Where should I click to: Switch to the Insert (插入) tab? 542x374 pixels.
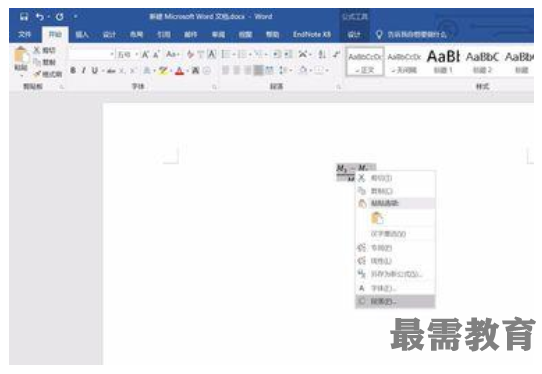[x=82, y=35]
